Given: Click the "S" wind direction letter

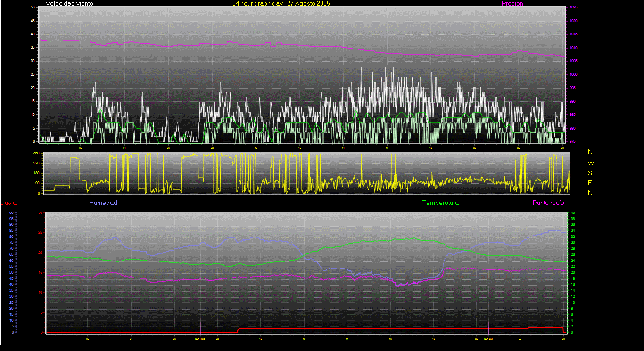Looking at the screenshot, I should [590, 172].
